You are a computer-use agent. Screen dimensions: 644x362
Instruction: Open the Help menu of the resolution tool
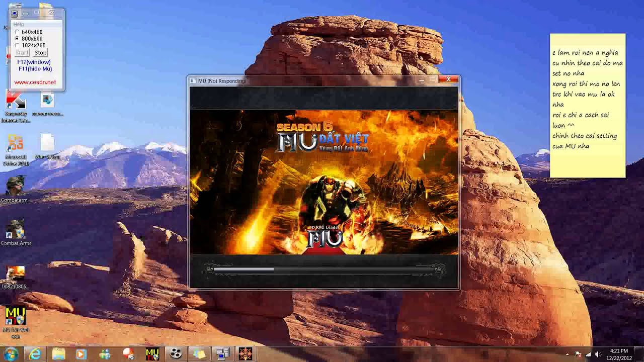19,24
